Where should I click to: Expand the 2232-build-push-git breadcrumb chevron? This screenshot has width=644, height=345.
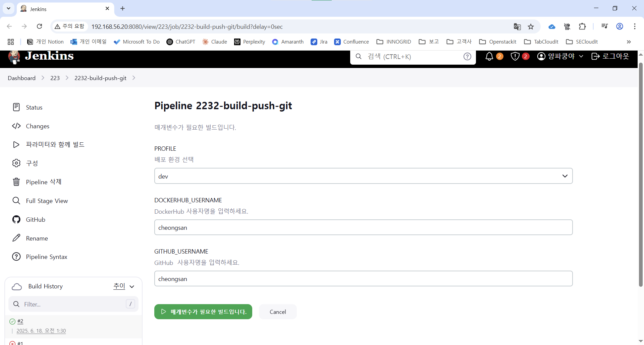(134, 78)
